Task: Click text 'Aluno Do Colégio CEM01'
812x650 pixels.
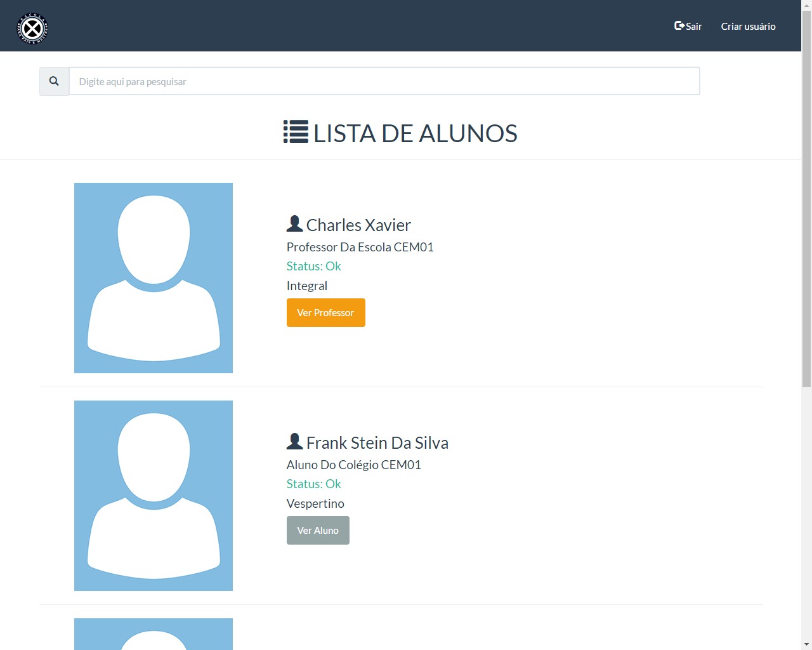Action: point(353,465)
